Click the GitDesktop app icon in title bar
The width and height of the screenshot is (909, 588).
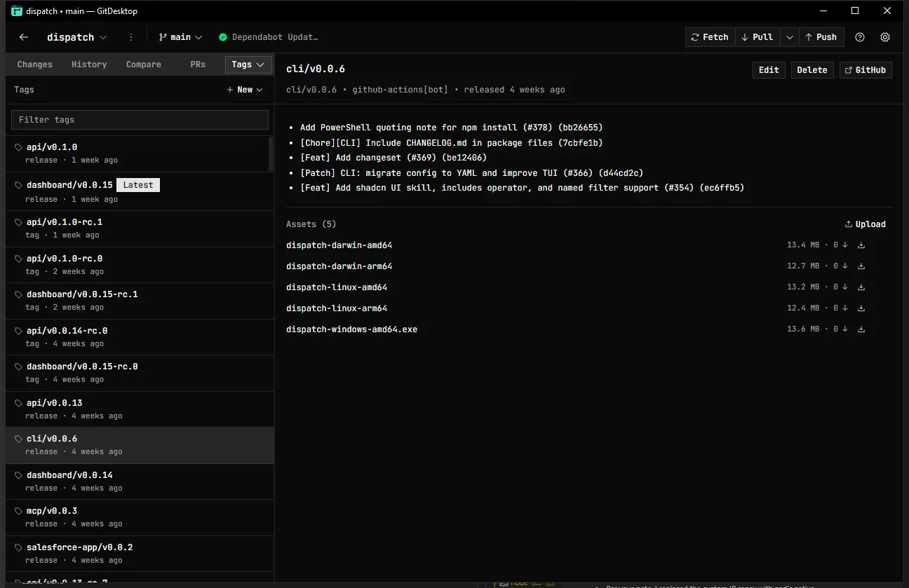pos(17,11)
